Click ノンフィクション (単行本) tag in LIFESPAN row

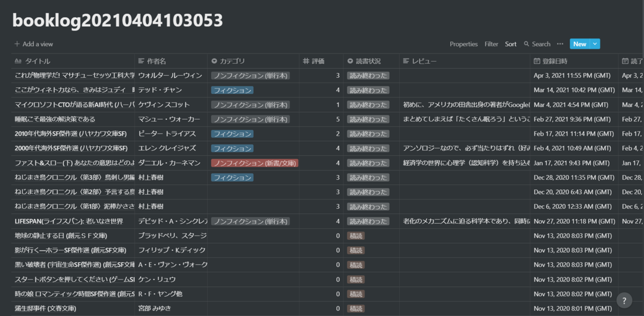coord(251,221)
